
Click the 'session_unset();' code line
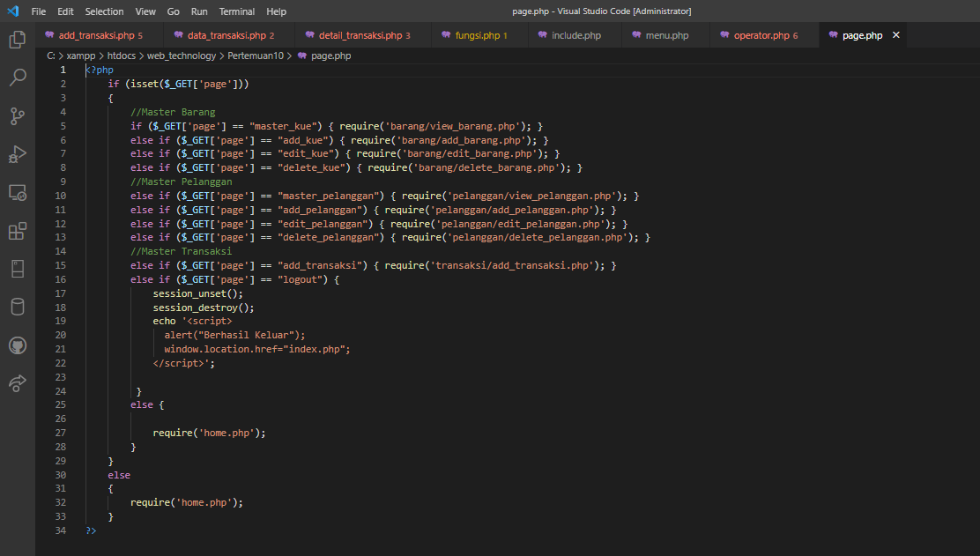click(198, 293)
